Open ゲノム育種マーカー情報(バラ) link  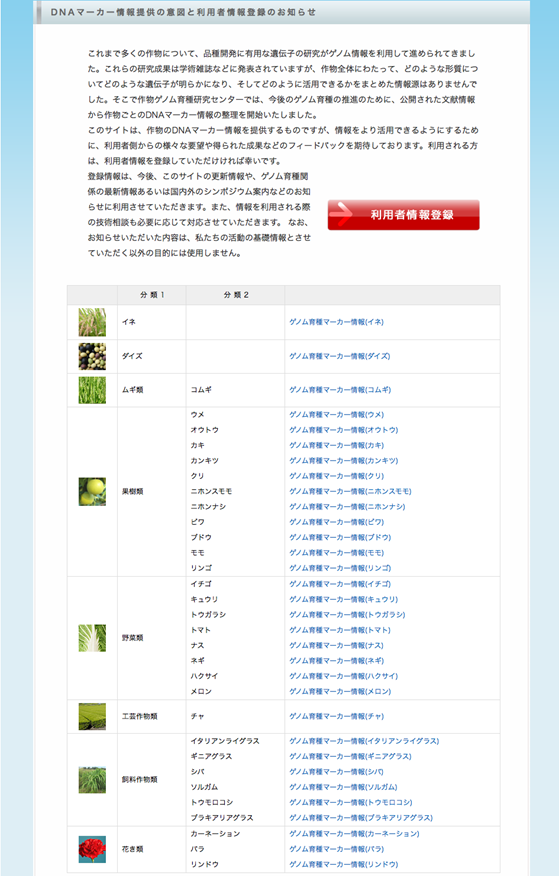[336, 849]
